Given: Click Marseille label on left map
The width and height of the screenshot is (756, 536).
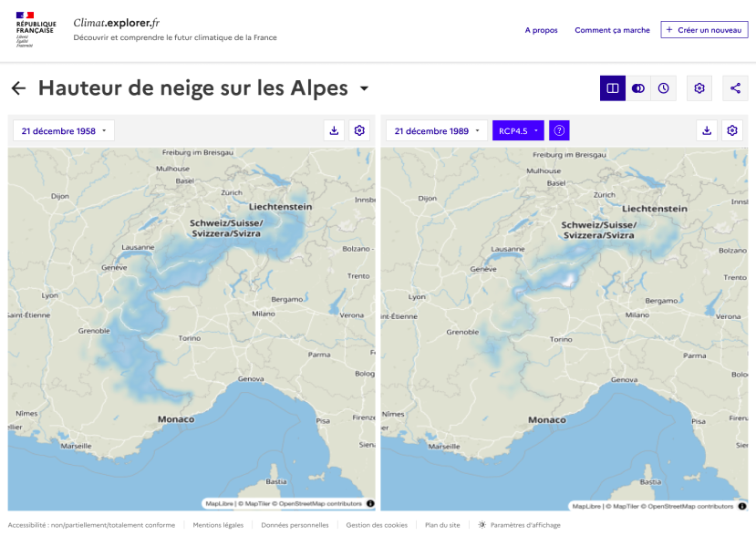Looking at the screenshot, I should [x=76, y=446].
